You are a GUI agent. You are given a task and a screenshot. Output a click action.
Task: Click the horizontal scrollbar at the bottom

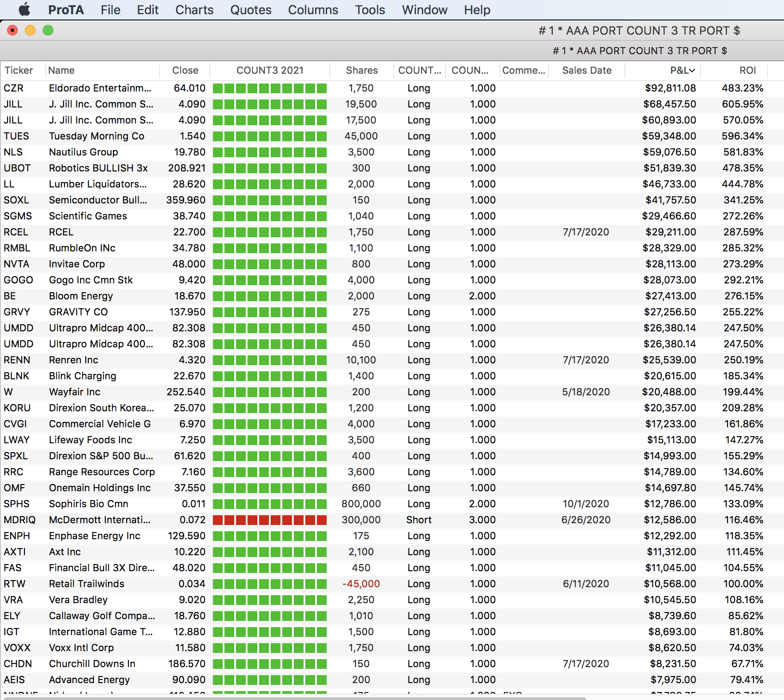pyautogui.click(x=293, y=698)
